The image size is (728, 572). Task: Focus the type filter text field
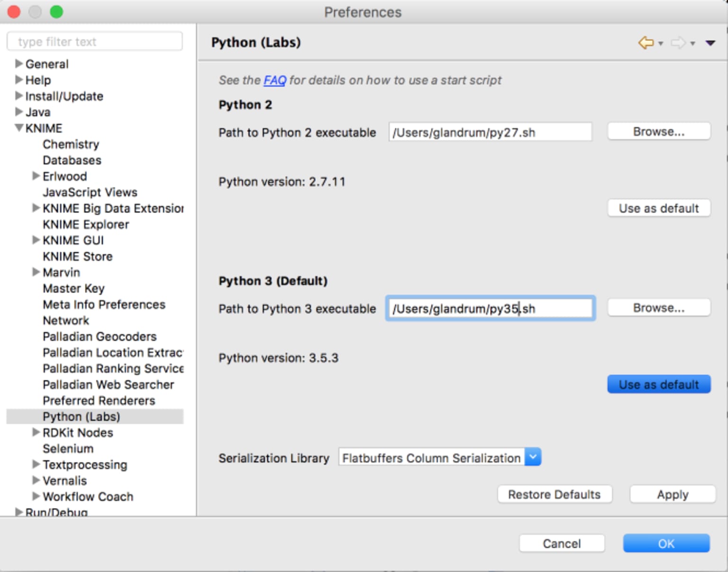[x=95, y=41]
